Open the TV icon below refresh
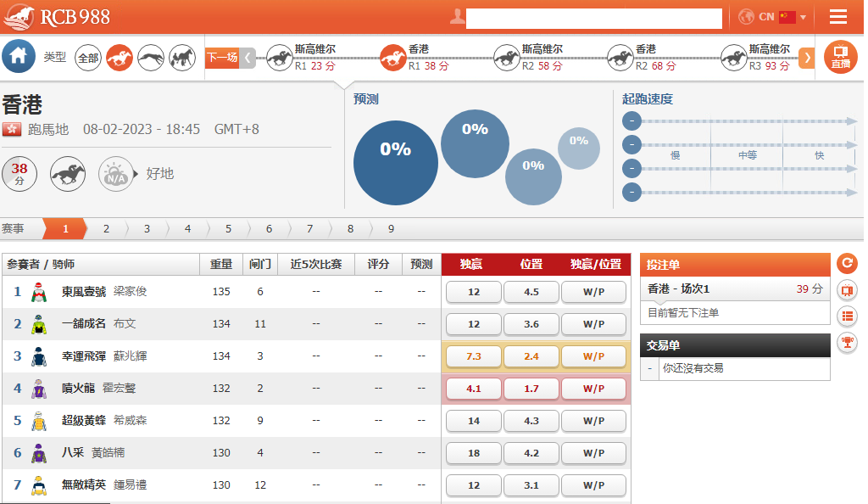The width and height of the screenshot is (868, 504). (x=846, y=290)
